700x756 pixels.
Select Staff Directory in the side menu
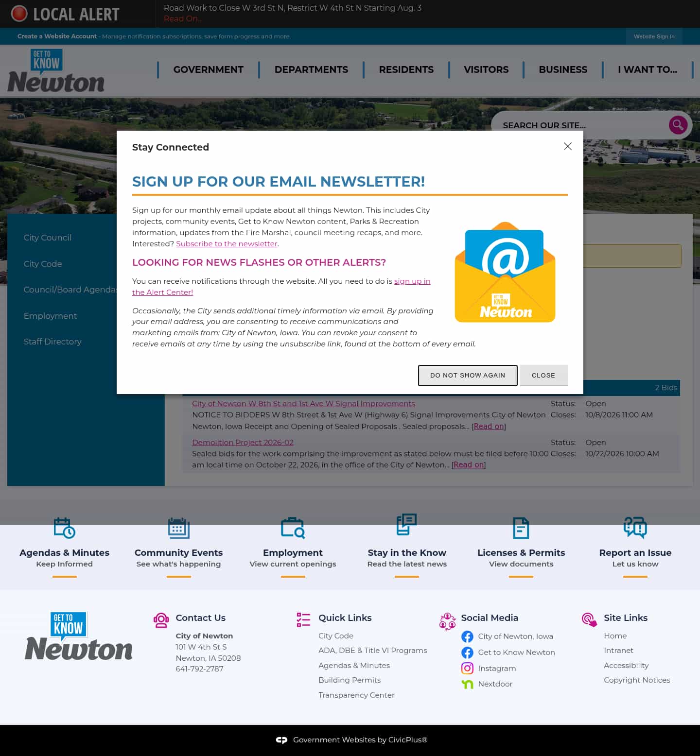point(52,342)
